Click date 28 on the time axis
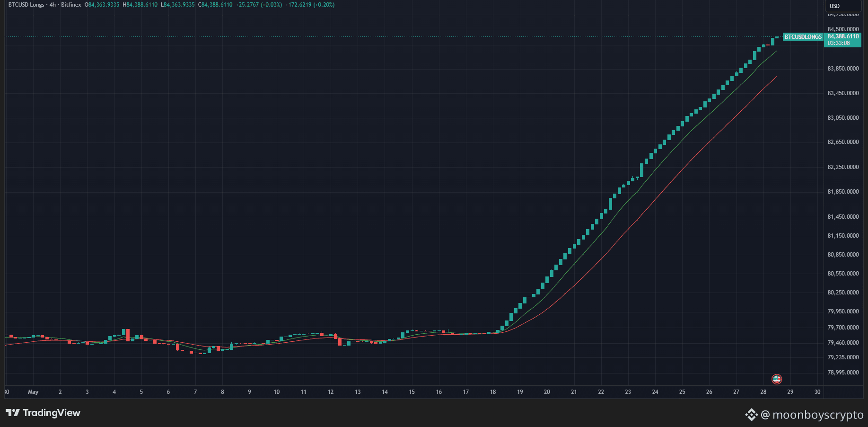The image size is (868, 427). [x=763, y=392]
